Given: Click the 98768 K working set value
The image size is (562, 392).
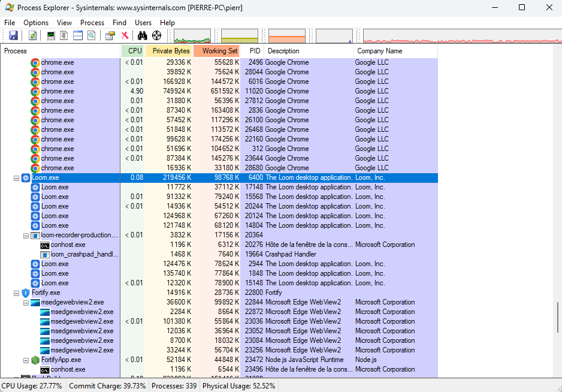Looking at the screenshot, I should pyautogui.click(x=226, y=177).
